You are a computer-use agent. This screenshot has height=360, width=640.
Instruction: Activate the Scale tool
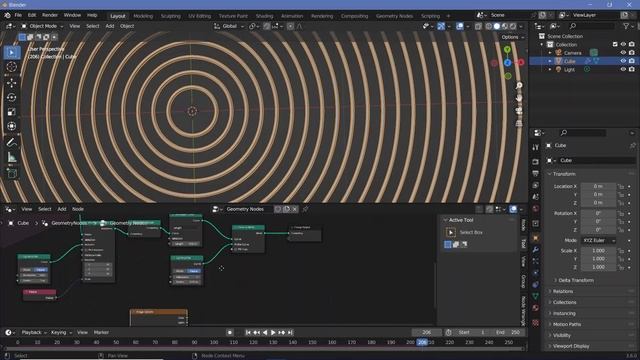(x=12, y=111)
